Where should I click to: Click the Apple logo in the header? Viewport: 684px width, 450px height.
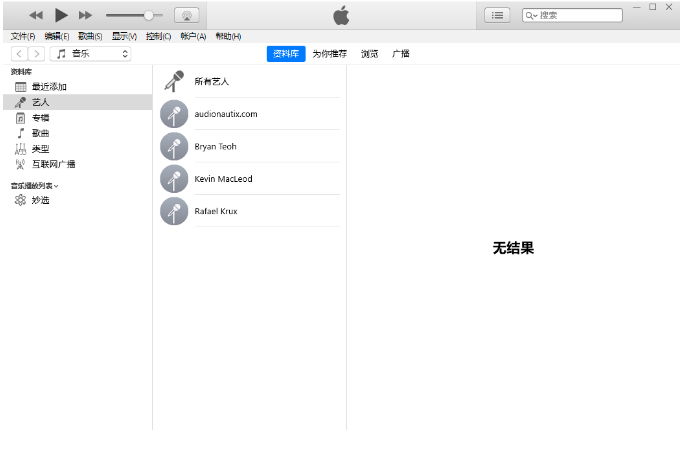coord(341,16)
